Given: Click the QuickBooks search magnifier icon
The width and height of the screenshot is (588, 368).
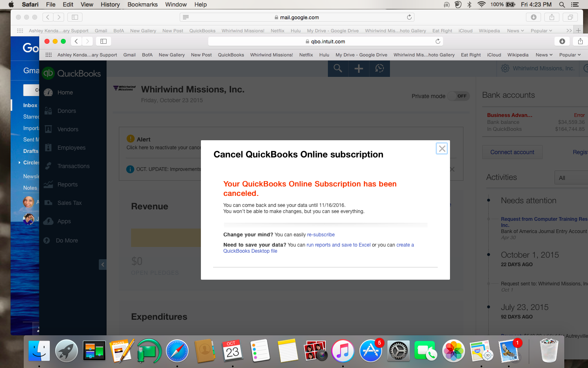Looking at the screenshot, I should tap(338, 69).
